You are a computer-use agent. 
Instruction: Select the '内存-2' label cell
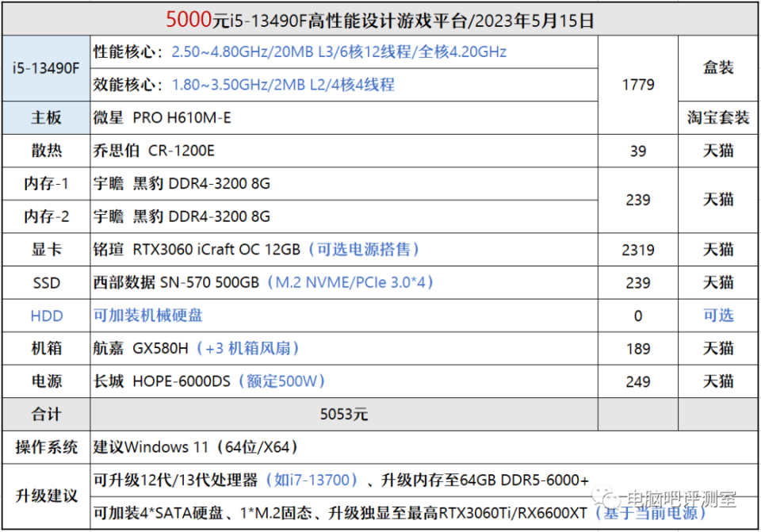[46, 216]
